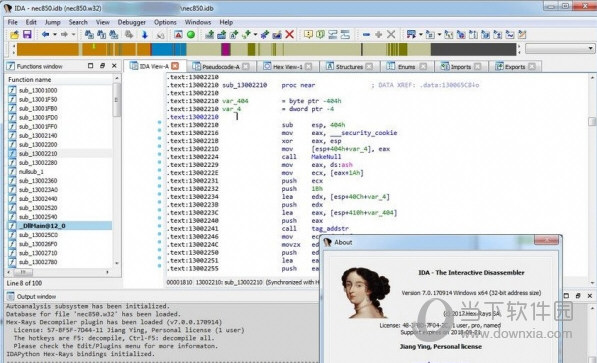Click the pencil notepad icon at toolbar end

pyautogui.click(x=522, y=35)
